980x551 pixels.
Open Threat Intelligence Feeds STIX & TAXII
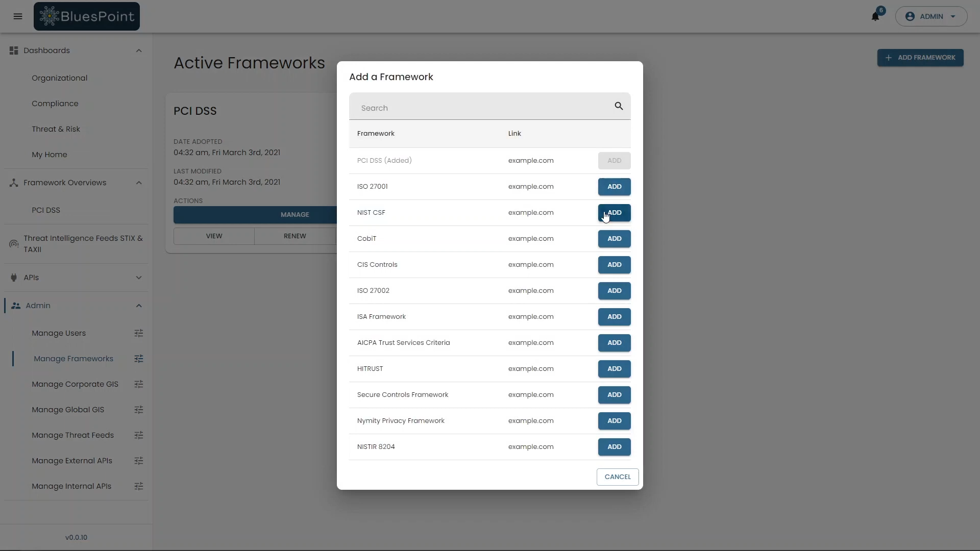tap(83, 244)
